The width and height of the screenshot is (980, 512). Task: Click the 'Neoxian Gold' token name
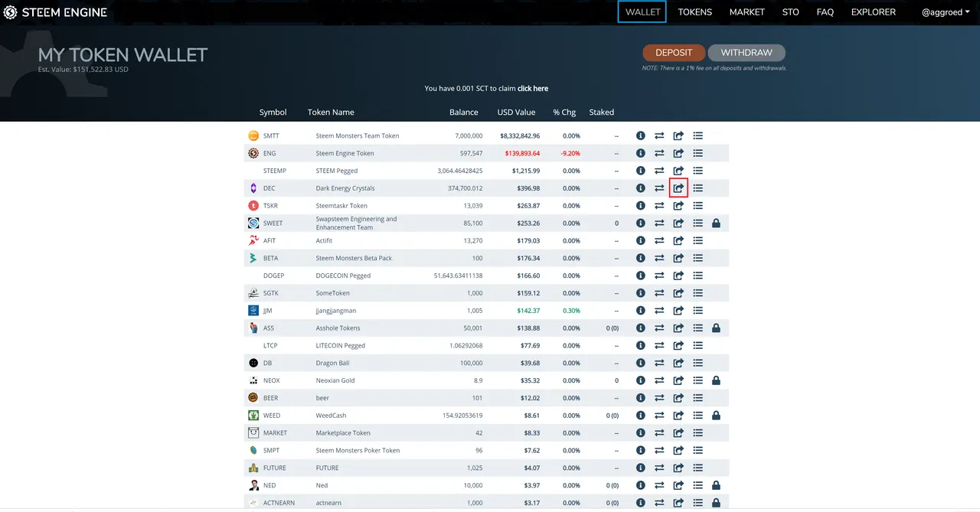pyautogui.click(x=336, y=380)
